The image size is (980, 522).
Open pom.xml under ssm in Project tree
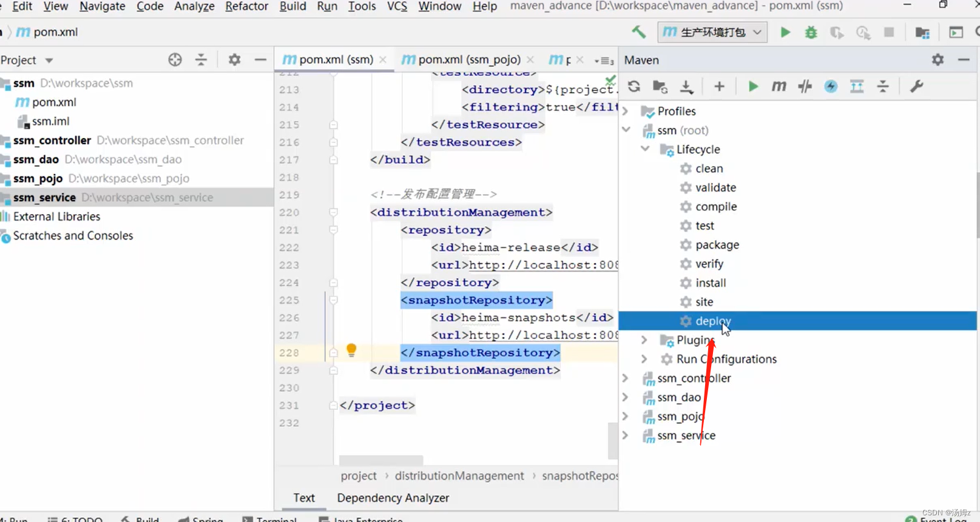coord(54,102)
